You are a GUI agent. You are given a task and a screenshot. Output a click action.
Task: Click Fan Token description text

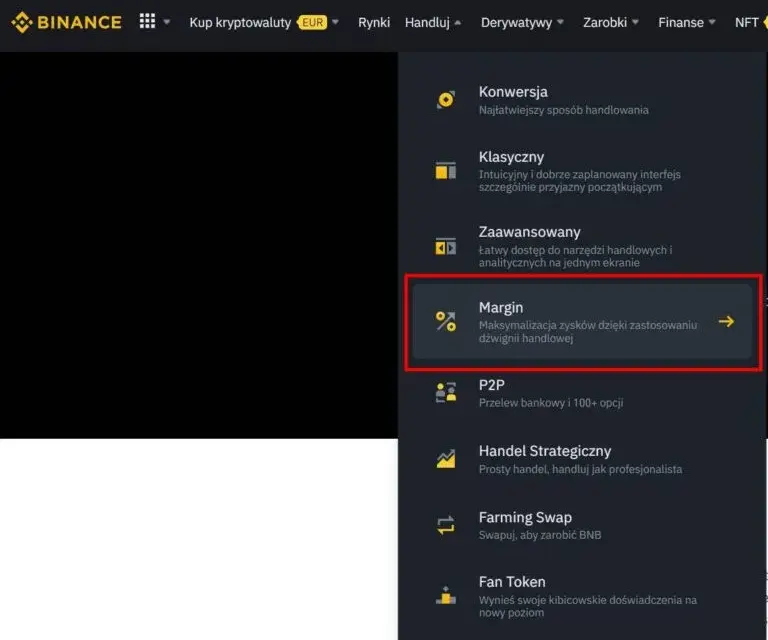pyautogui.click(x=588, y=606)
